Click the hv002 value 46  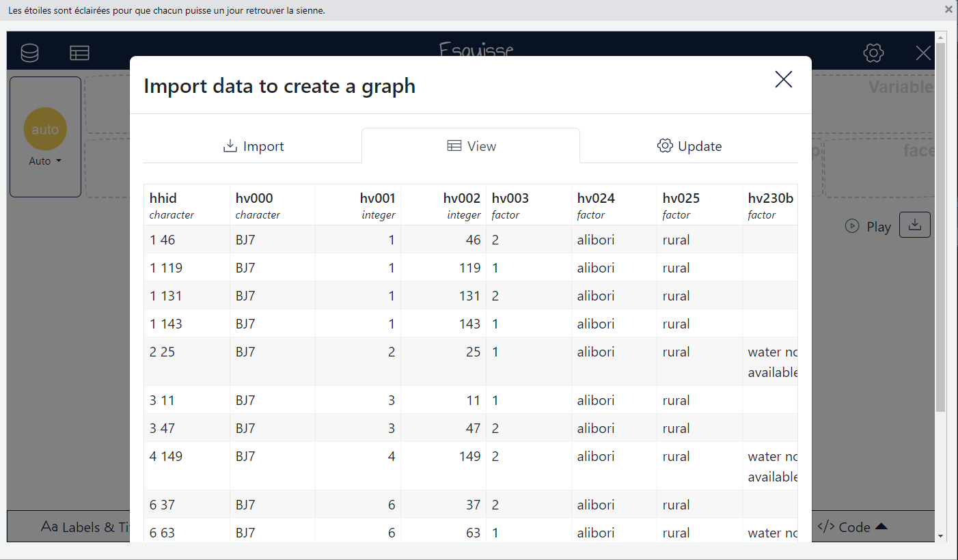coord(473,240)
